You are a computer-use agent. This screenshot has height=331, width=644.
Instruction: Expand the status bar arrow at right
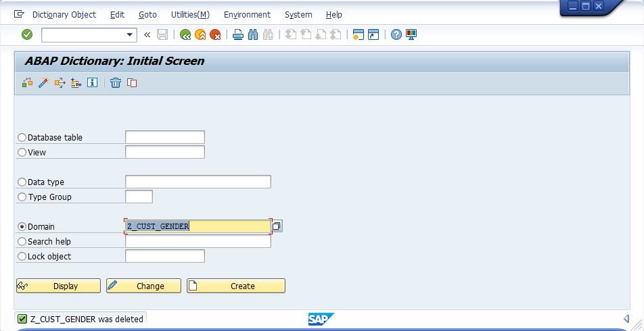(626, 318)
